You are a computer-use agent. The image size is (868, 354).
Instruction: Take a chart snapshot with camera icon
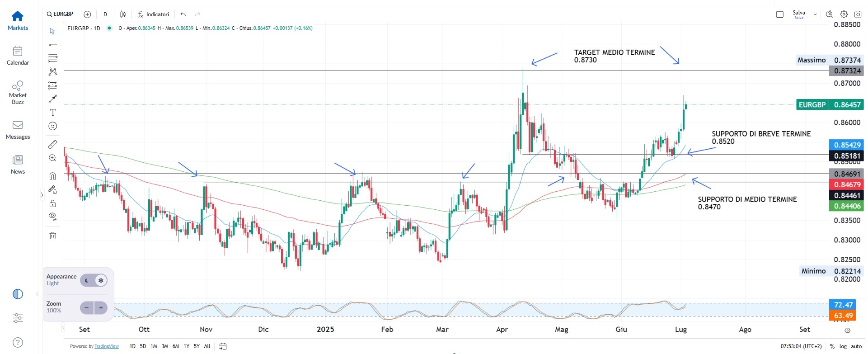point(858,14)
